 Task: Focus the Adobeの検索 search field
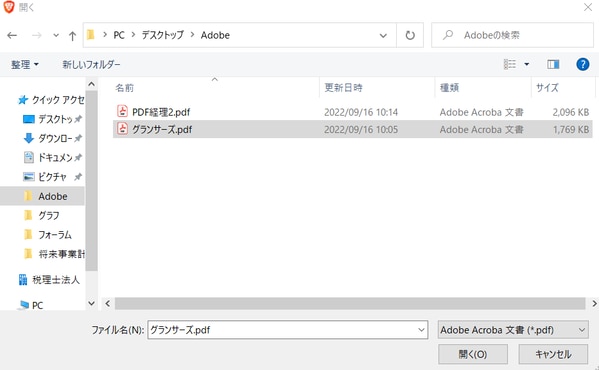pos(512,35)
